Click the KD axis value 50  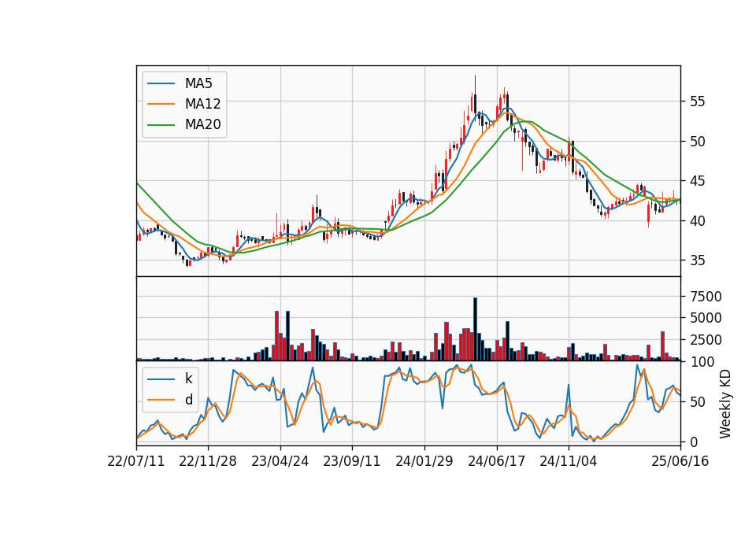pyautogui.click(x=697, y=401)
